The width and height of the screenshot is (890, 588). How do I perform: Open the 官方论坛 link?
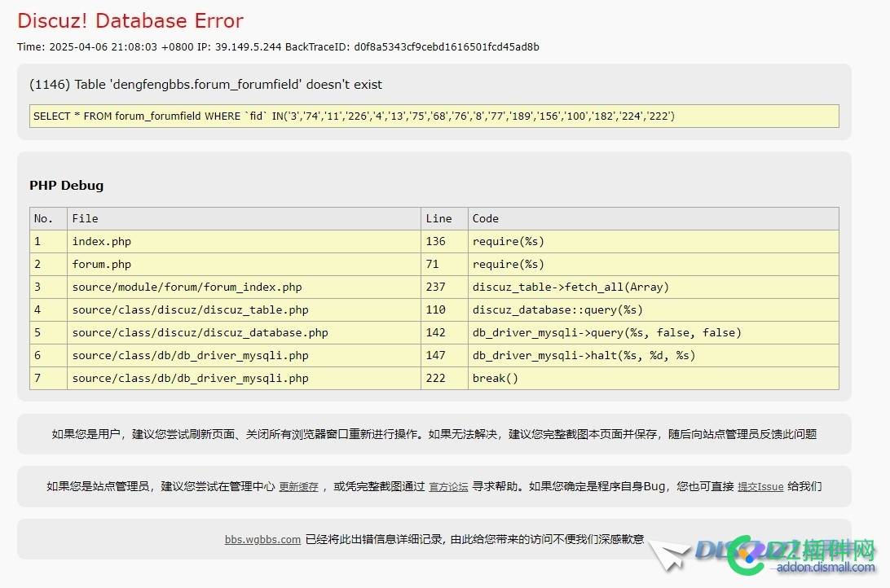click(x=448, y=486)
